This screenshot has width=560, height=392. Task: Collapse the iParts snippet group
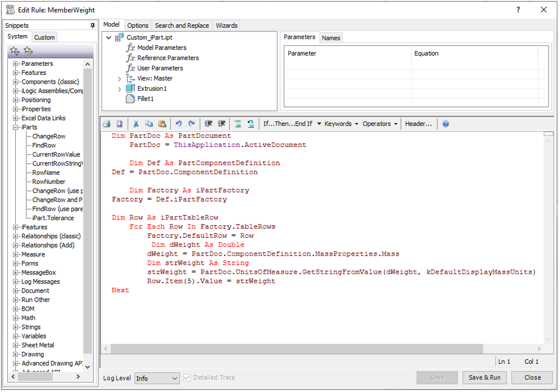pyautogui.click(x=16, y=127)
